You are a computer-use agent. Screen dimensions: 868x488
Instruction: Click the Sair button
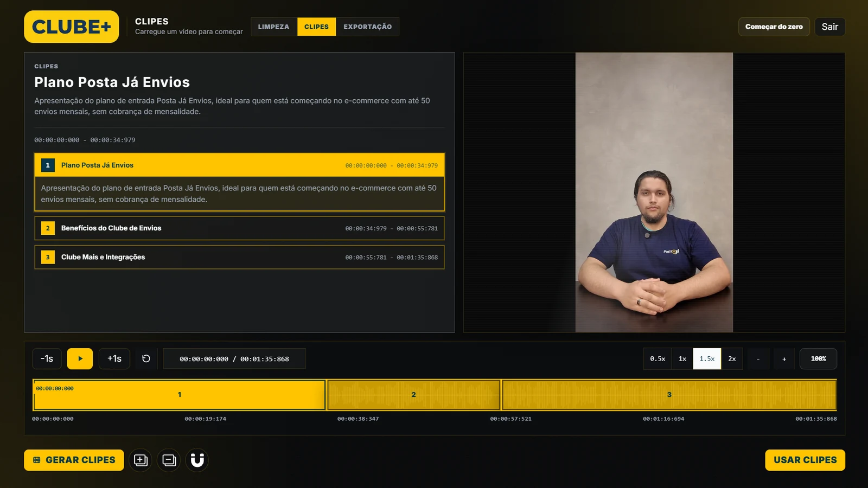point(829,27)
